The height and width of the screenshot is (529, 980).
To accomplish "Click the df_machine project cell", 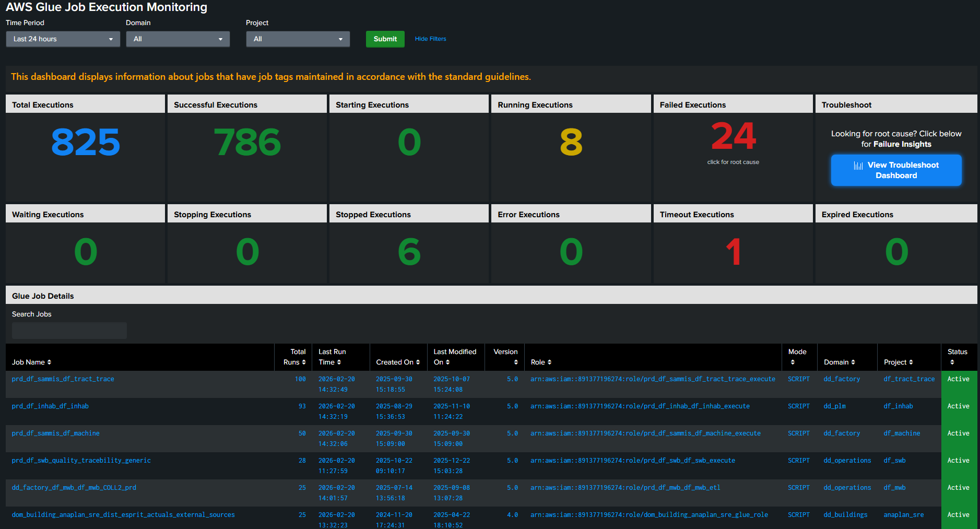I will [902, 433].
